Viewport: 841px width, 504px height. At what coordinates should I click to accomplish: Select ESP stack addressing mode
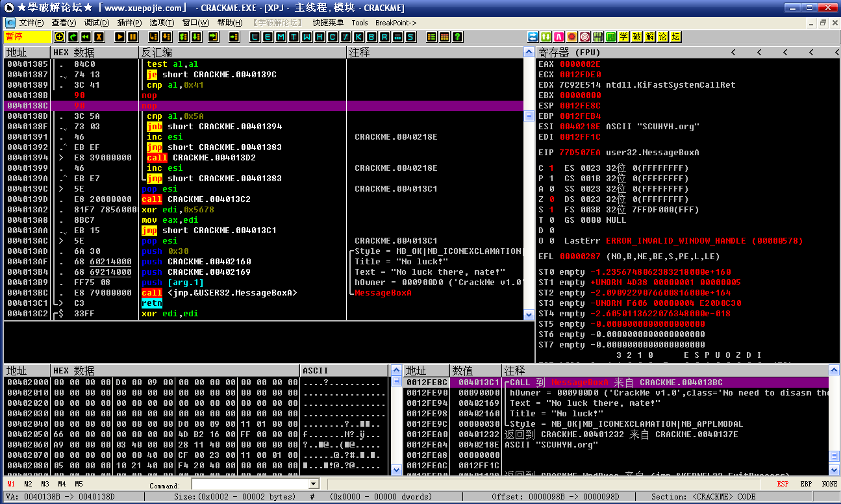(783, 485)
